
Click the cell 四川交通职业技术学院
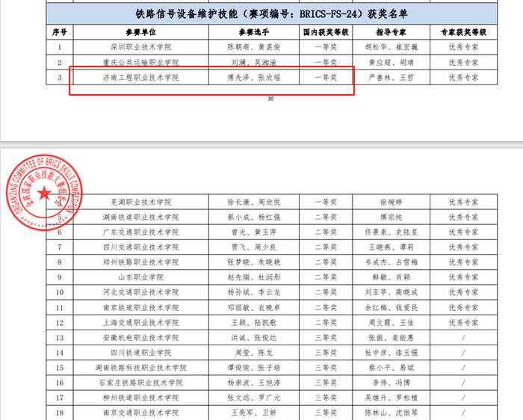(140, 247)
